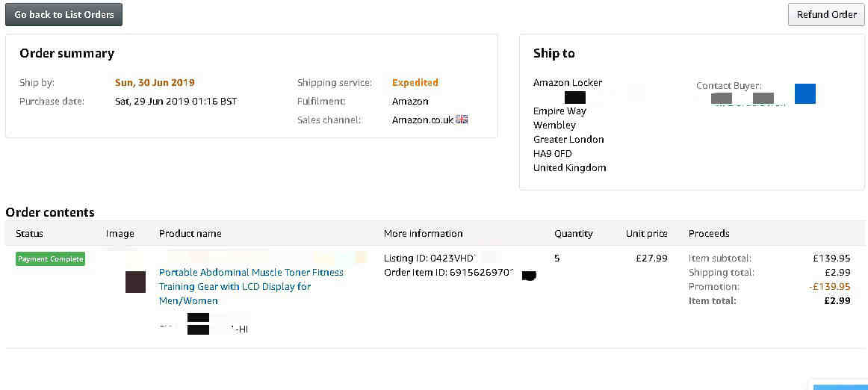Click the Refund Order button
The width and height of the screenshot is (868, 390).
(x=826, y=14)
